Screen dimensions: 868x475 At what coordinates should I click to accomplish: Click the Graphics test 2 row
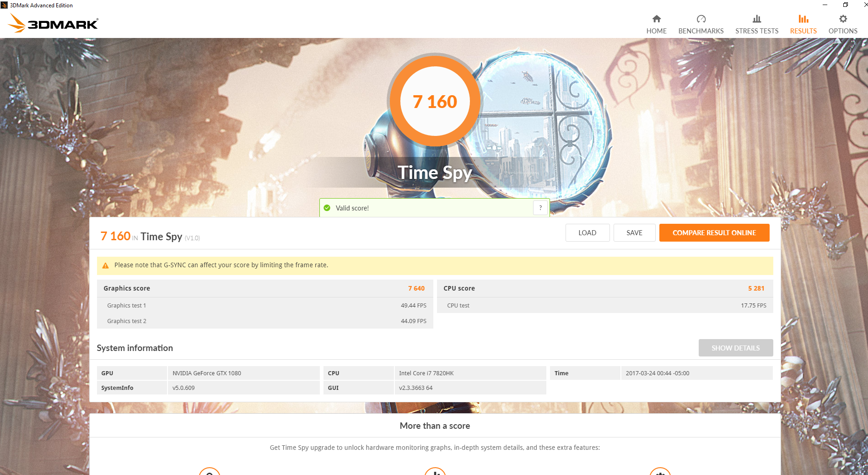click(265, 321)
